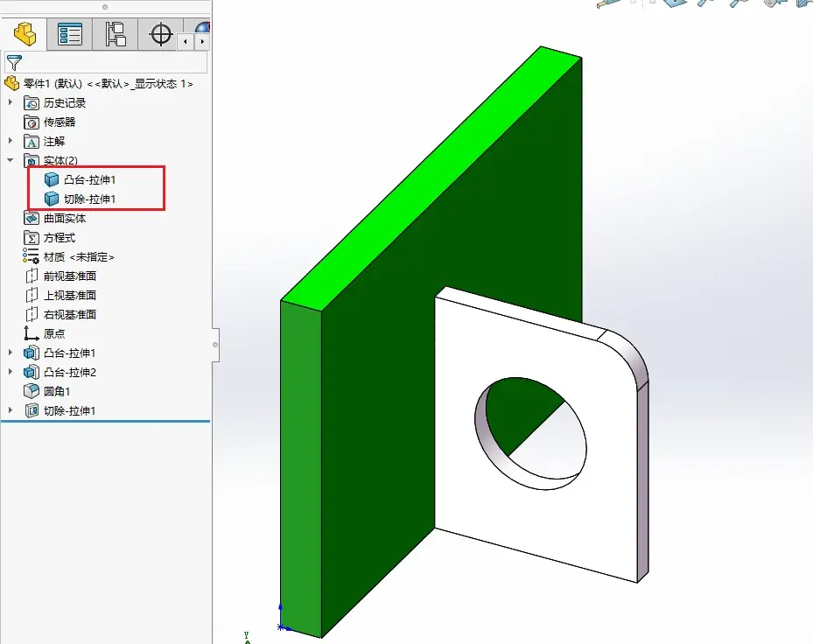
Task: Click the 历史记录 folder icon
Action: click(x=32, y=102)
